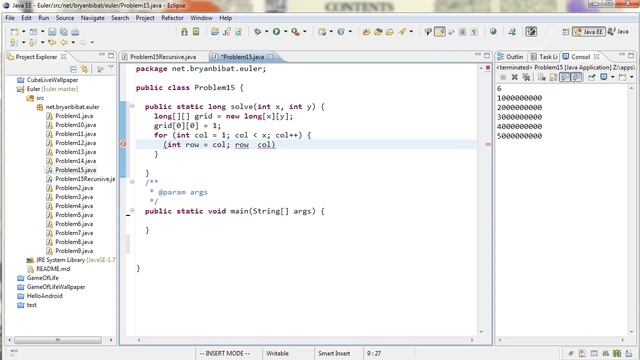Viewport: 640px width, 360px height.
Task: Open the New wizard dropdown arrow
Action: (x=23, y=32)
